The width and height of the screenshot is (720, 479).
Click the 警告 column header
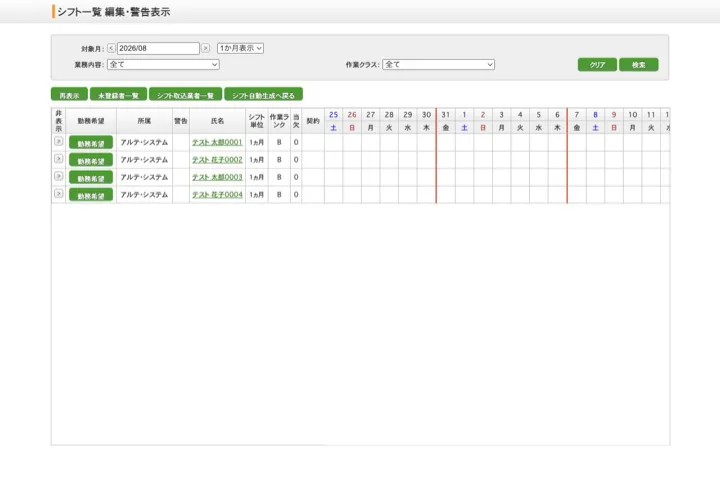pyautogui.click(x=181, y=121)
